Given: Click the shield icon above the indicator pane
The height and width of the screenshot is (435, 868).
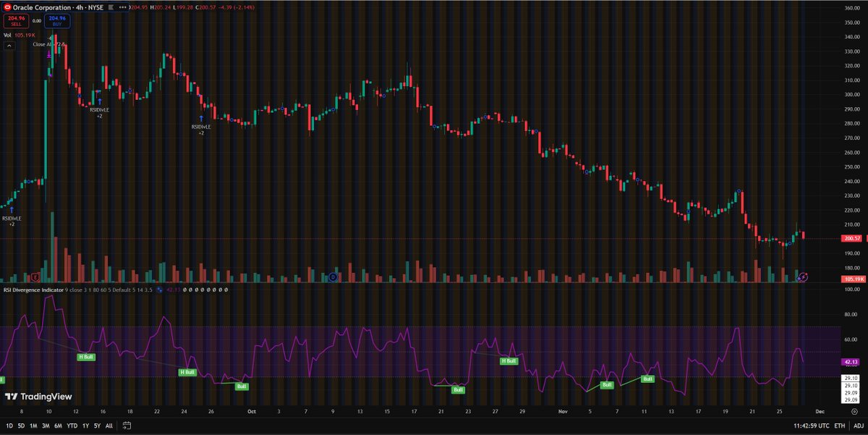Looking at the screenshot, I should [x=35, y=277].
